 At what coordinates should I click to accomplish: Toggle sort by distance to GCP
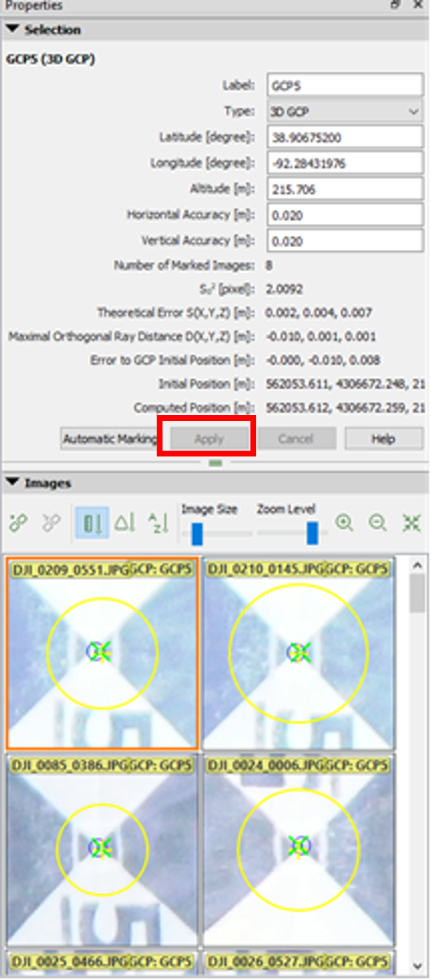92,522
